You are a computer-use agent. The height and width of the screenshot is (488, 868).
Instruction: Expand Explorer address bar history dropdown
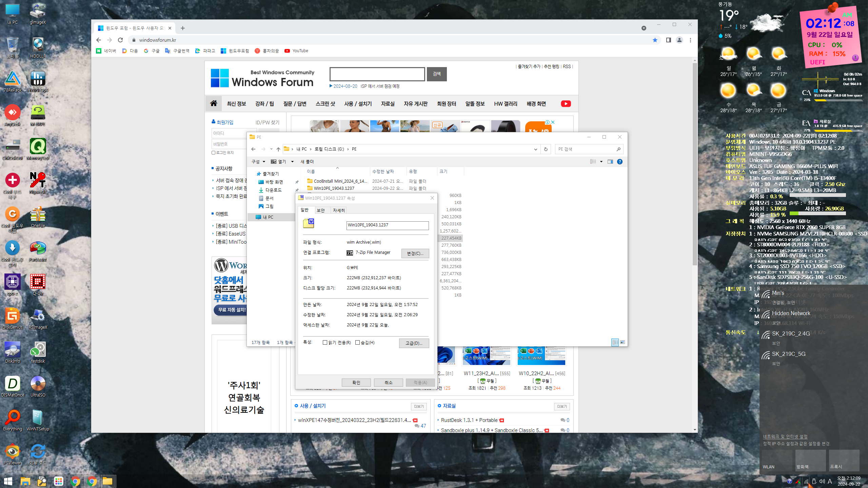tap(536, 149)
